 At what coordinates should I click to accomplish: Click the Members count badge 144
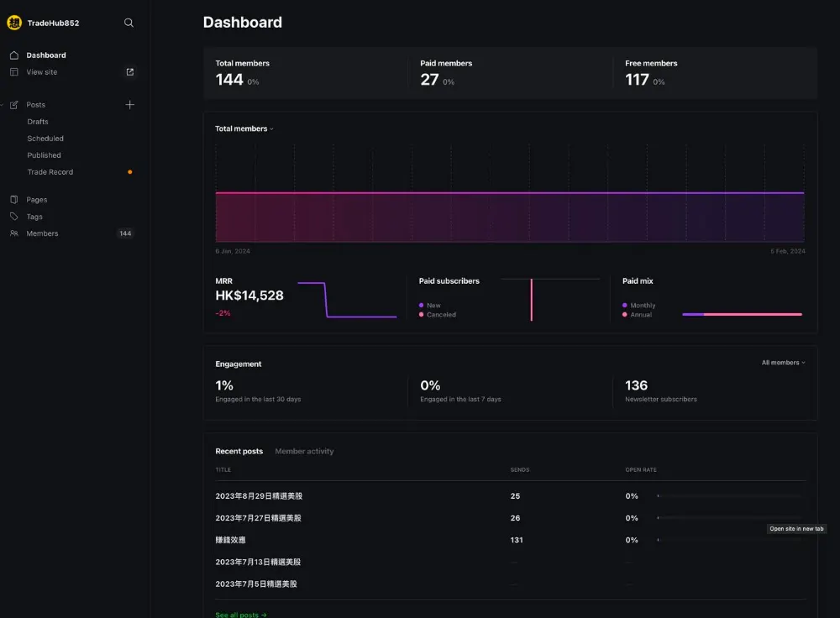point(125,233)
